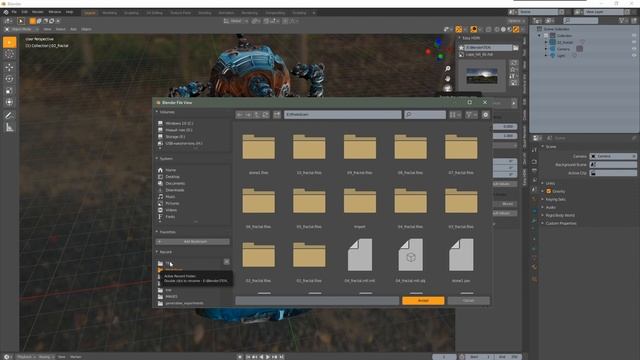Open the display mode dropdown in File View
Viewport: 640px width, 360px height.
coord(455,115)
